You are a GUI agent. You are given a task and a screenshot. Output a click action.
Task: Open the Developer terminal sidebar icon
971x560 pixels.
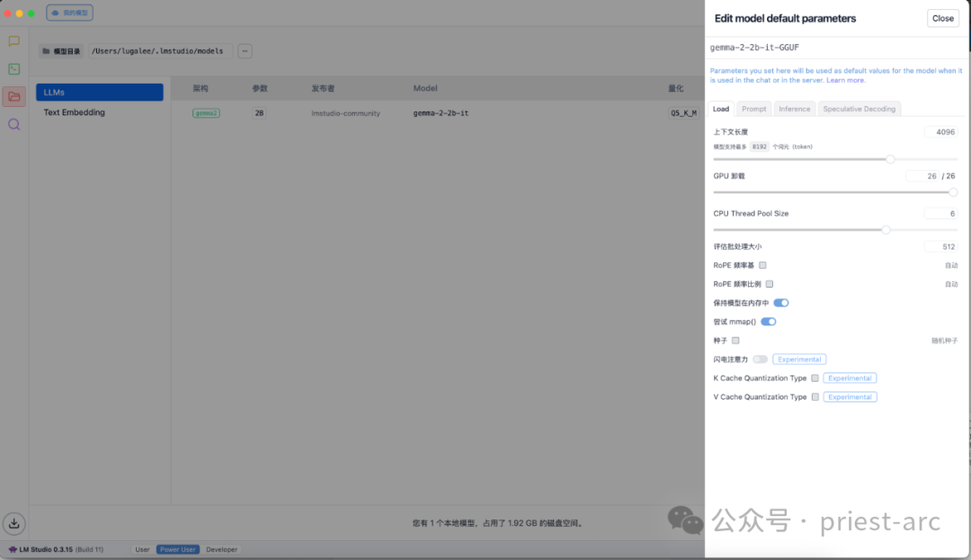click(x=13, y=69)
